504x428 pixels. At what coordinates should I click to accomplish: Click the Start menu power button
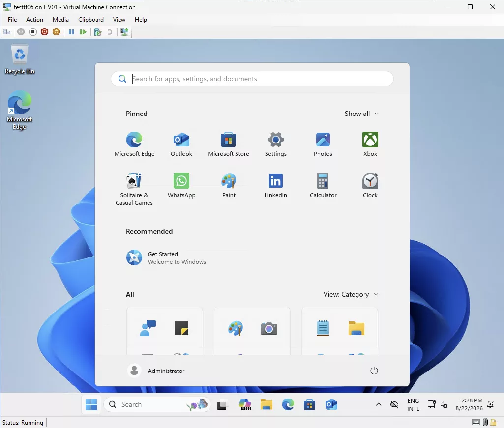374,371
